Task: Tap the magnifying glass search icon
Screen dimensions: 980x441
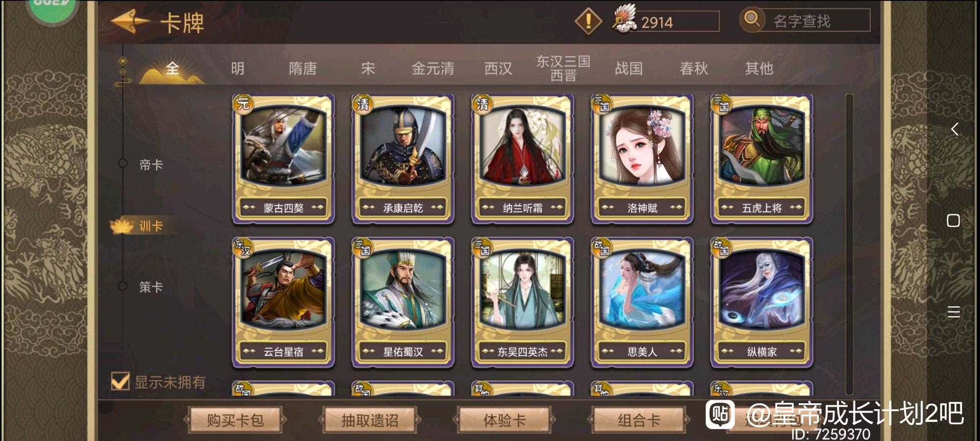Action: click(752, 20)
